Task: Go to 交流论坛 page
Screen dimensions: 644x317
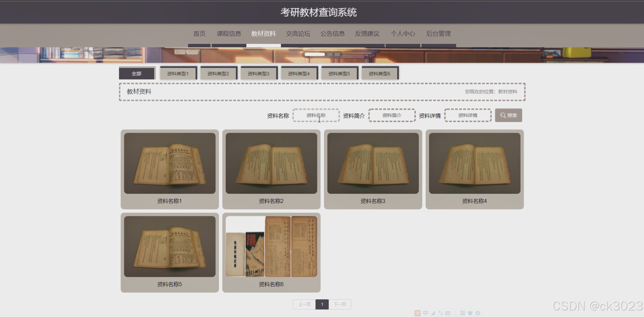Action: (298, 34)
